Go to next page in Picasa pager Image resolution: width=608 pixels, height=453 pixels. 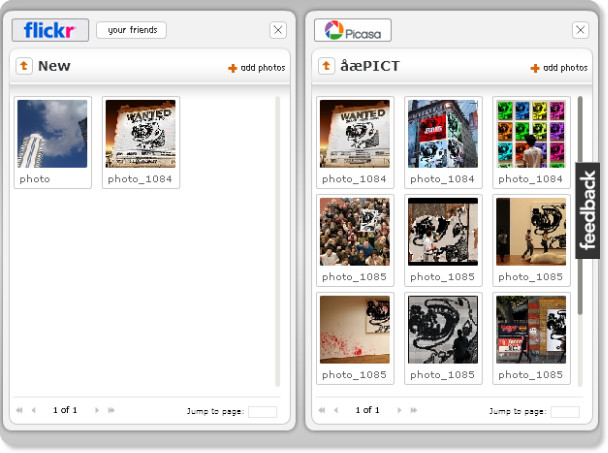tap(399, 410)
